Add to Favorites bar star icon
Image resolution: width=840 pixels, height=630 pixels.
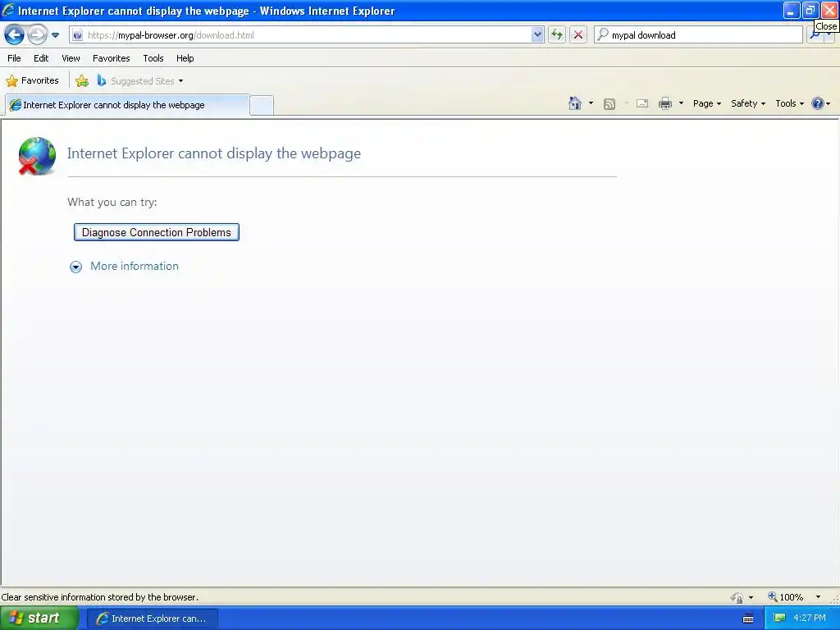pos(82,81)
